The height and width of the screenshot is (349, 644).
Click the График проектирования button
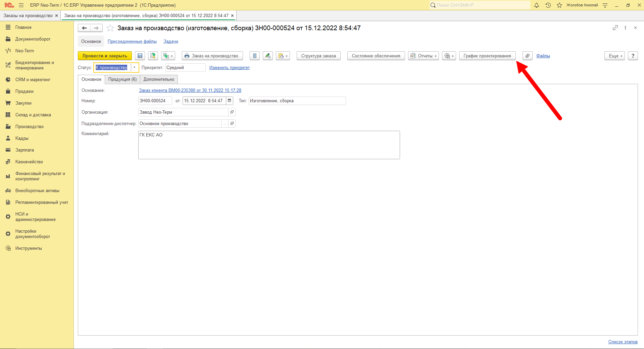(x=487, y=56)
